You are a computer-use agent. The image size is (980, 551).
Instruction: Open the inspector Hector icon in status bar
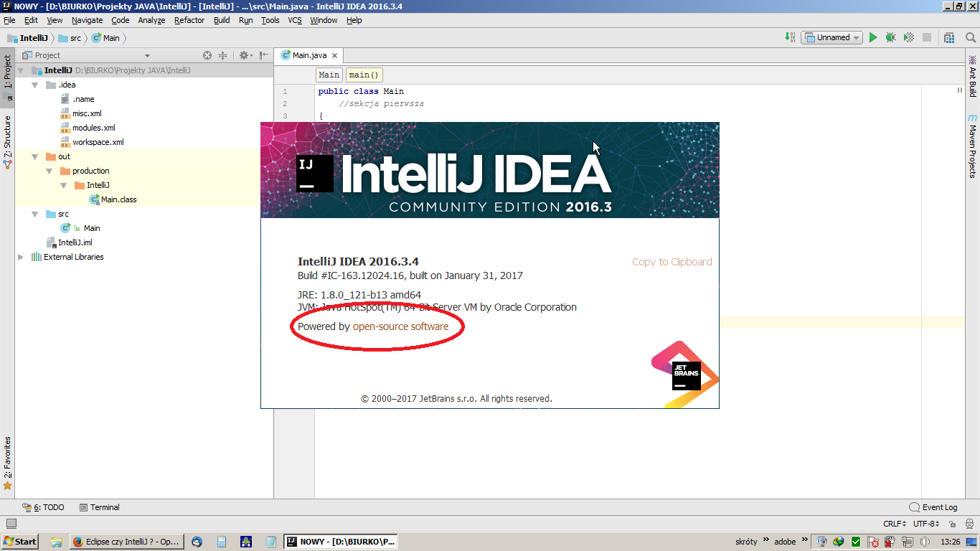(969, 524)
